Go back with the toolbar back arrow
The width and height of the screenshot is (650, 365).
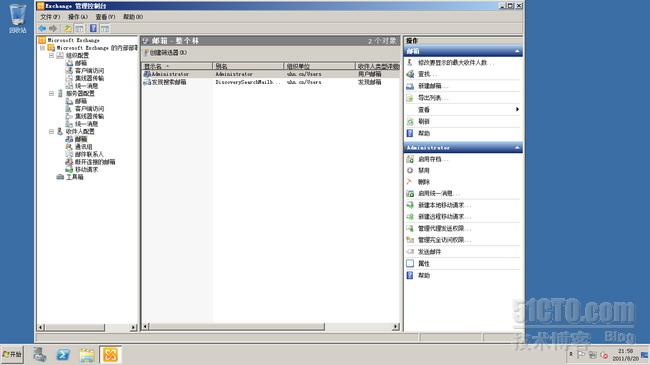(x=42, y=28)
